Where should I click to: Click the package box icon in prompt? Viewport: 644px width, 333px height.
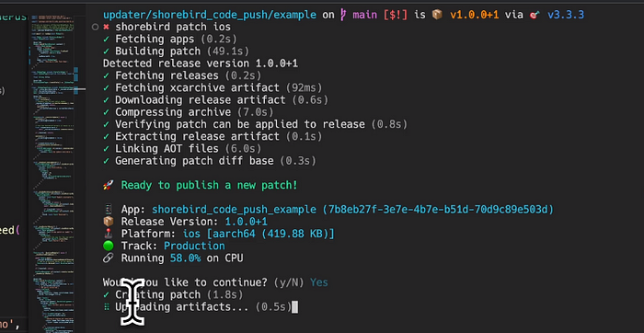(x=437, y=15)
